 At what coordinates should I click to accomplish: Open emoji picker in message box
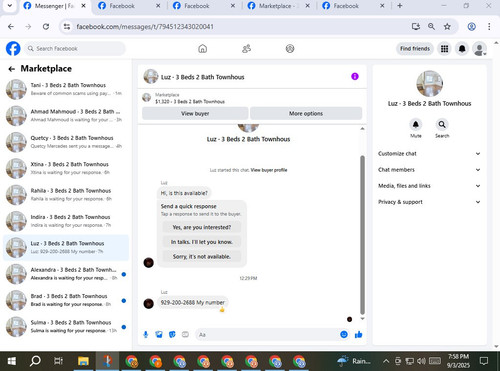coord(344,334)
